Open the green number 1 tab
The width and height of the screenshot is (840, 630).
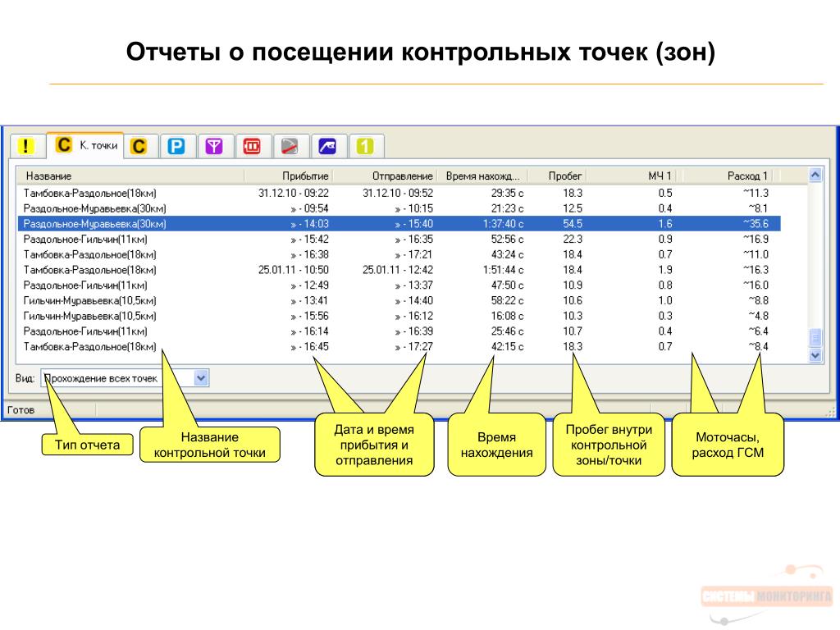click(365, 146)
